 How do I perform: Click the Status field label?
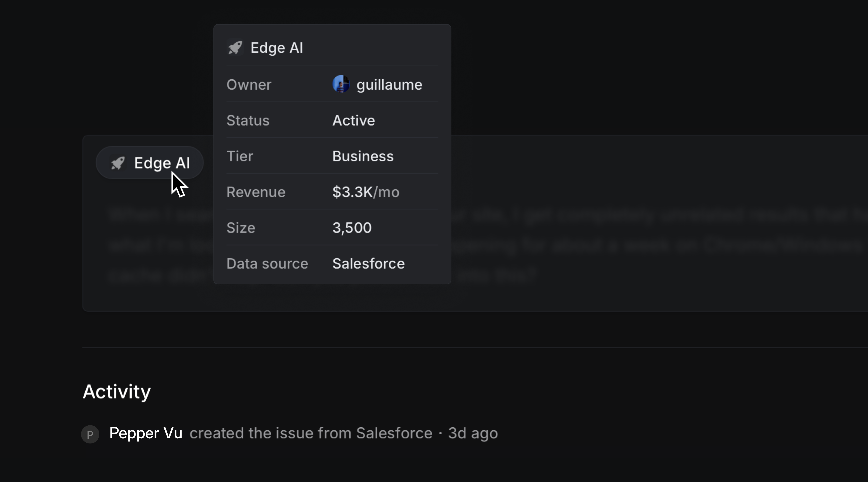[x=248, y=120]
